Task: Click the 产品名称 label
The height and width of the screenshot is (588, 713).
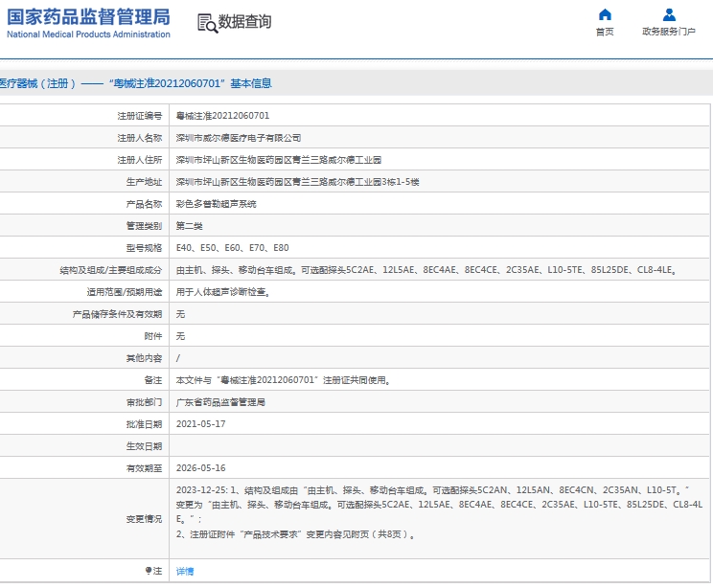Action: [144, 204]
